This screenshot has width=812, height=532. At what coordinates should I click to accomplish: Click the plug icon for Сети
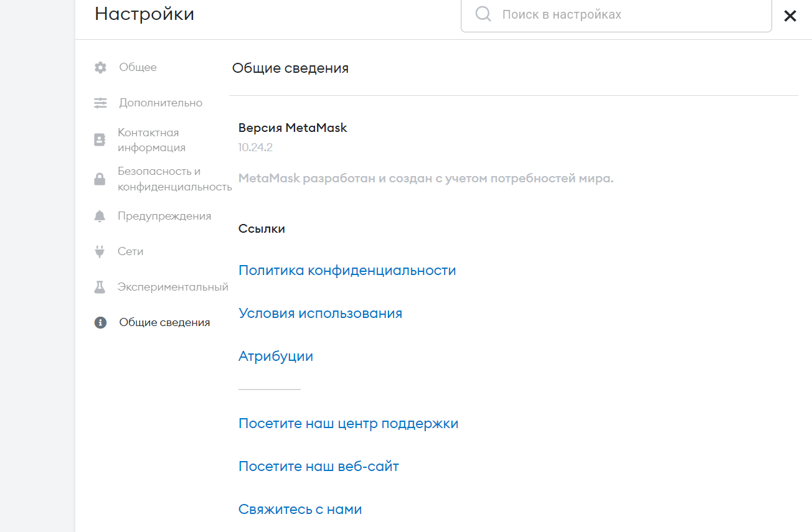(100, 251)
